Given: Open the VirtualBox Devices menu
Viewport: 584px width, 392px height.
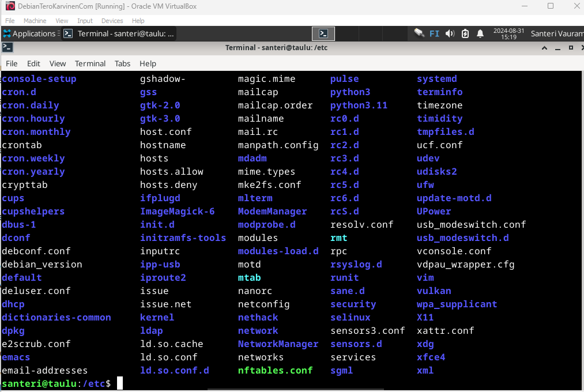Looking at the screenshot, I should (x=112, y=21).
